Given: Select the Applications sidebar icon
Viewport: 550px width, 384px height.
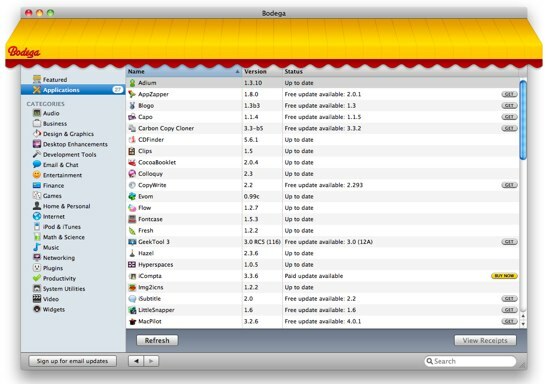Looking at the screenshot, I should pyautogui.click(x=37, y=90).
